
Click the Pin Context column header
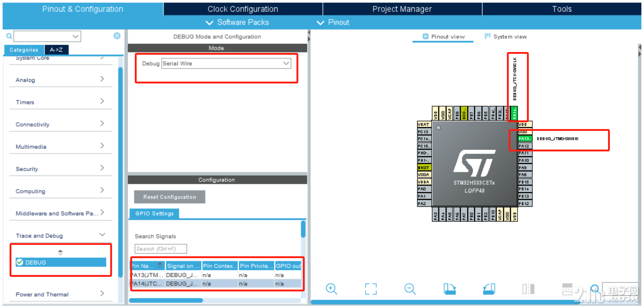point(220,266)
